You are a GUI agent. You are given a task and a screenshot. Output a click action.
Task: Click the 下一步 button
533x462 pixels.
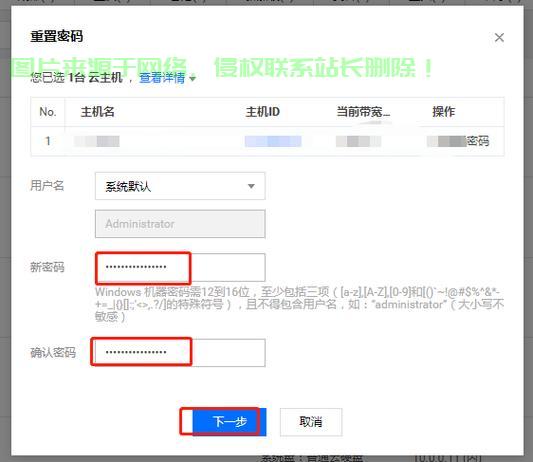pos(229,422)
